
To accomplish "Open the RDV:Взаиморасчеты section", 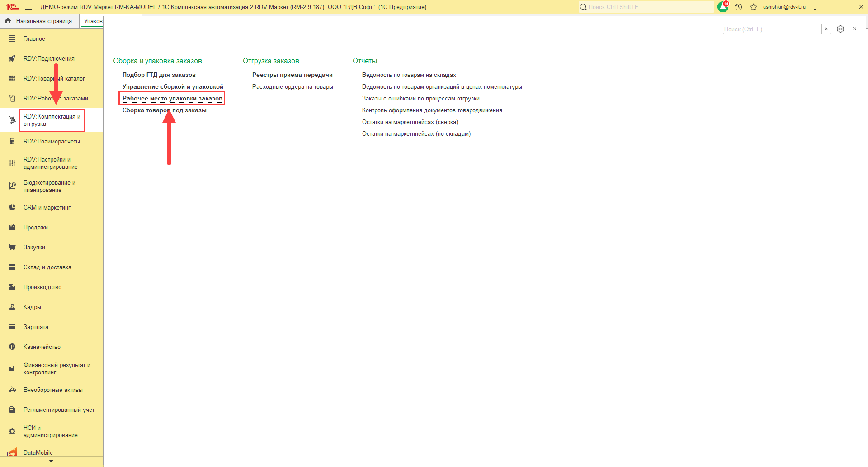I will (52, 141).
